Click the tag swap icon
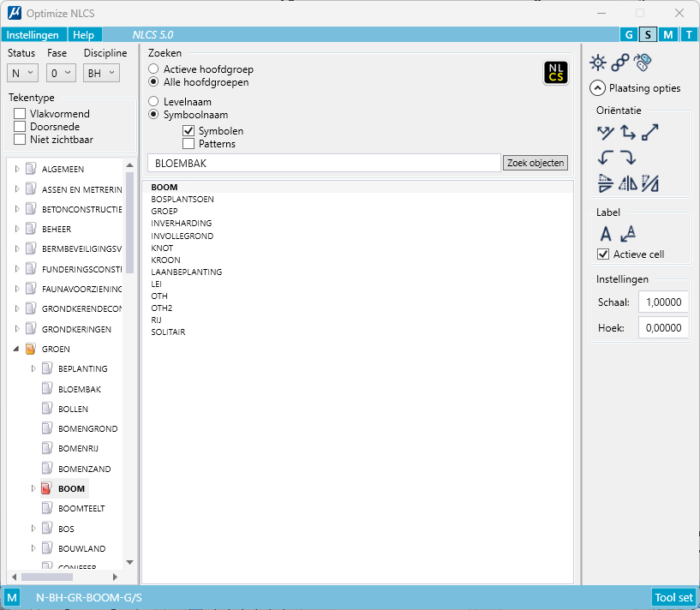The width and height of the screenshot is (700, 610). (643, 63)
